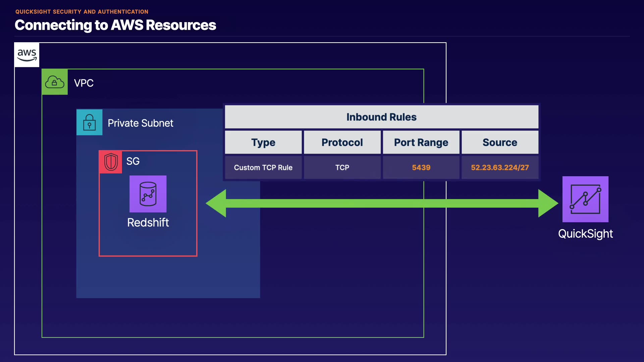This screenshot has height=362, width=644.
Task: Click the AWS logo icon
Action: coord(27,55)
